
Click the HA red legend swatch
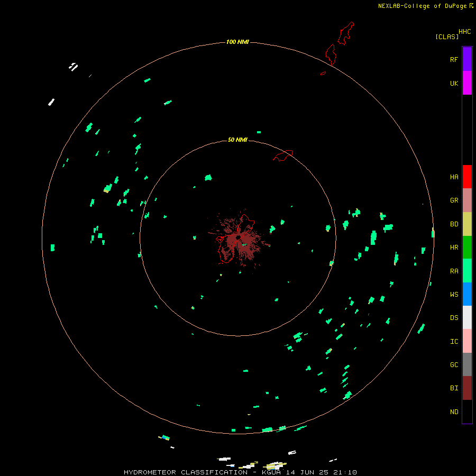pyautogui.click(x=467, y=177)
